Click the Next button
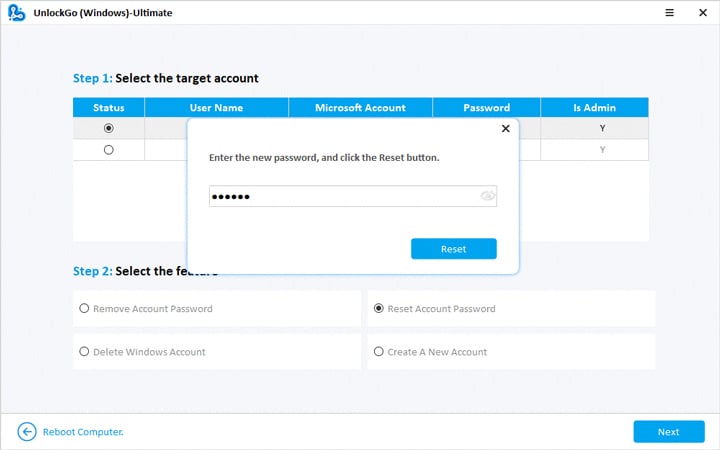This screenshot has width=720, height=450. pyautogui.click(x=668, y=431)
